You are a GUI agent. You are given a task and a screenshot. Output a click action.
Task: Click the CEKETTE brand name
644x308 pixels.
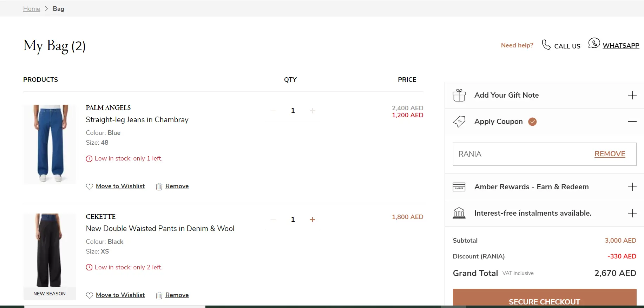point(101,217)
